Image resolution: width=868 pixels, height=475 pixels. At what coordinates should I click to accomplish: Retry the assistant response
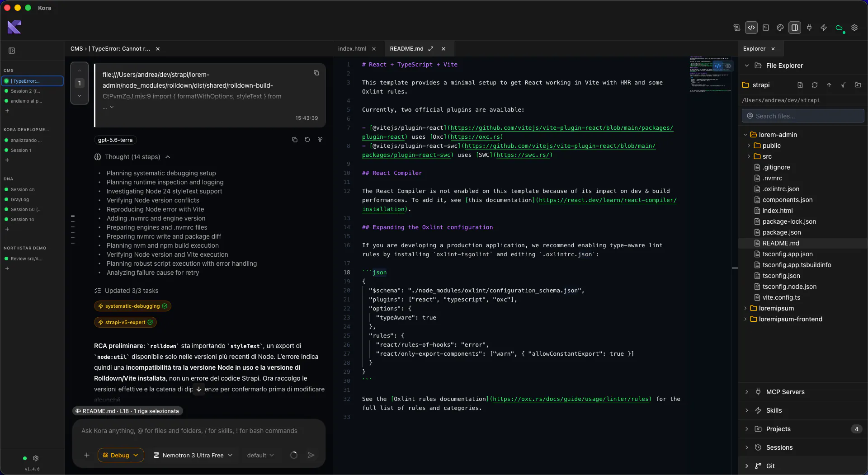[307, 140]
